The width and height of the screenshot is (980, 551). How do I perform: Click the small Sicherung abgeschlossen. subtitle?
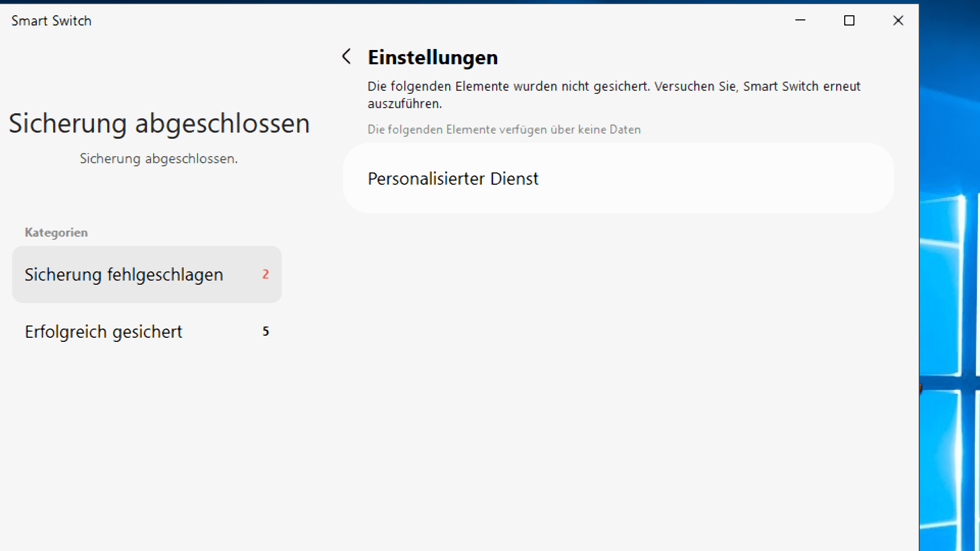pos(158,159)
